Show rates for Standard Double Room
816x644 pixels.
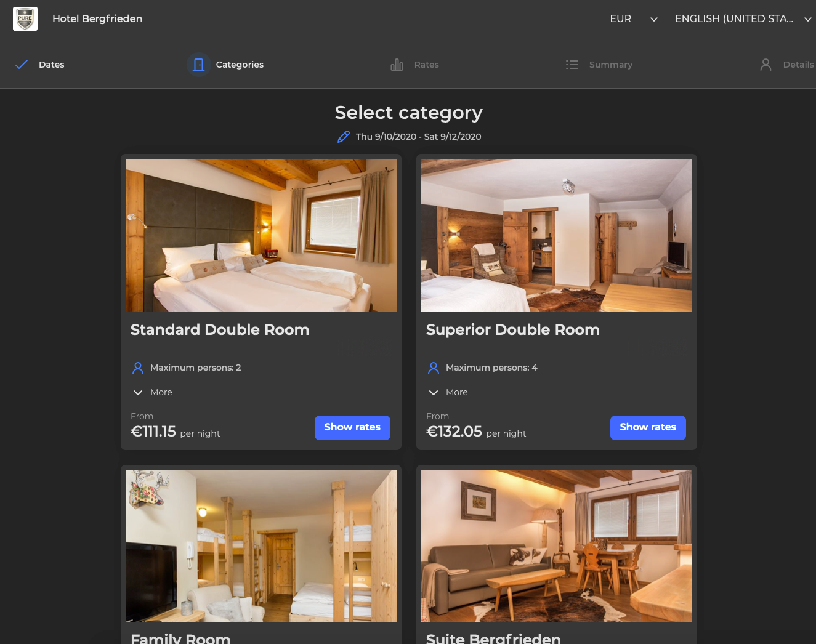click(352, 427)
